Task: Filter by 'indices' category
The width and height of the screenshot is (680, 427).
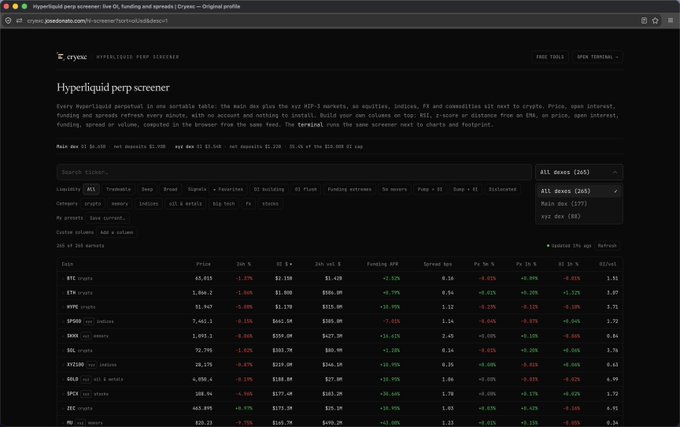Action: click(149, 204)
